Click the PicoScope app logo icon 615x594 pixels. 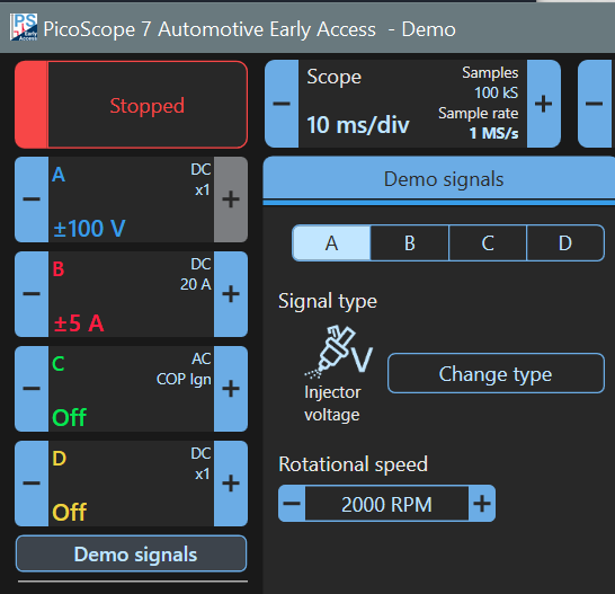24,27
